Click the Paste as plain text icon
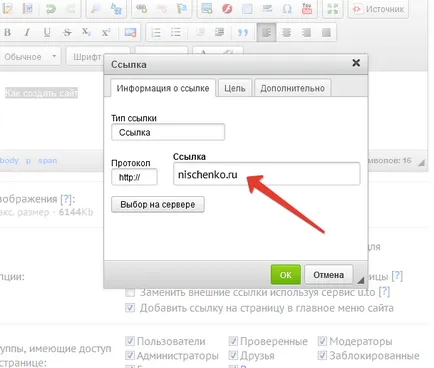 click(x=7, y=9)
